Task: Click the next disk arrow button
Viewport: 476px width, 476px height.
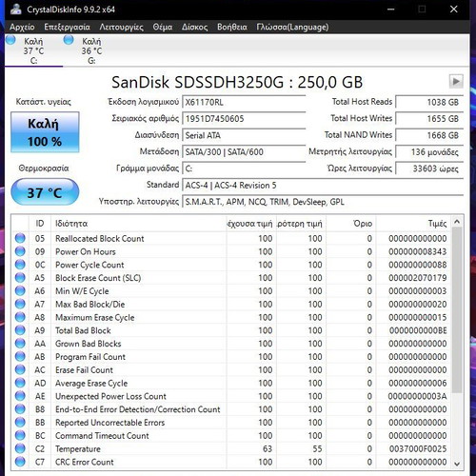Action: pyautogui.click(x=456, y=82)
